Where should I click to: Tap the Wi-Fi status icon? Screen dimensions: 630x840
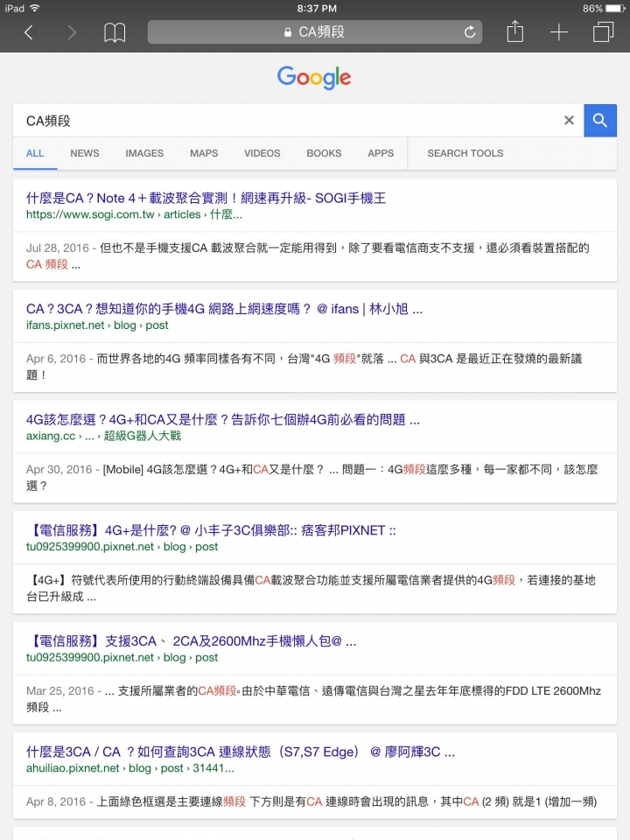pos(35,8)
